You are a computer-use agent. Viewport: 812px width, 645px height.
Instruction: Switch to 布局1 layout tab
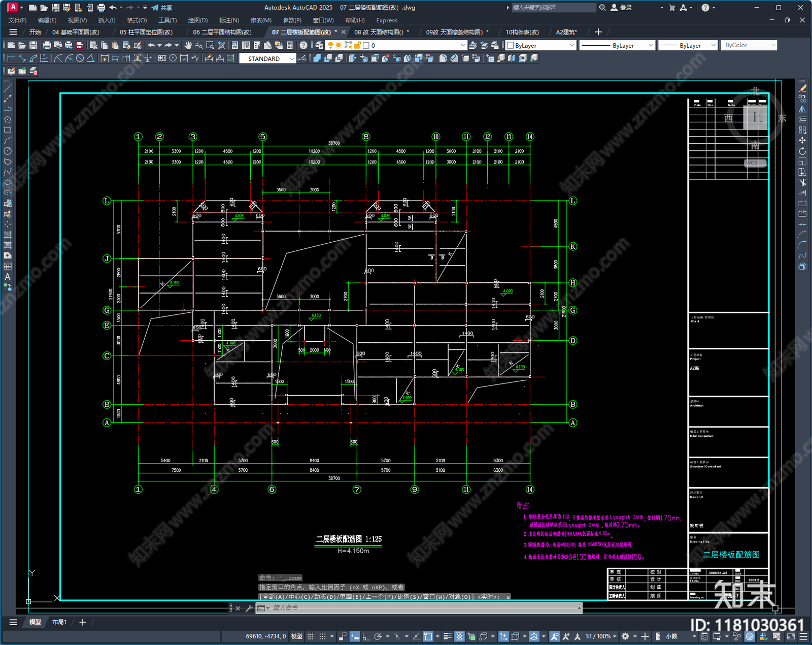[59, 622]
